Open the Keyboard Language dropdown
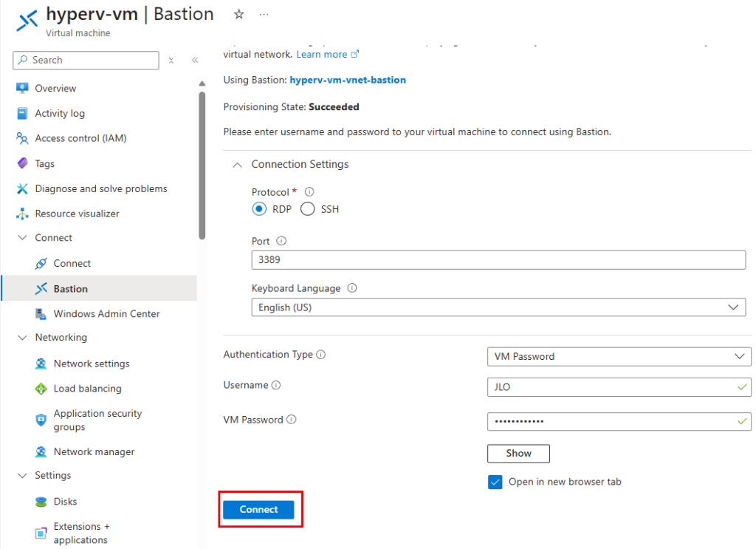Screen dimensions: 756x549 point(498,307)
